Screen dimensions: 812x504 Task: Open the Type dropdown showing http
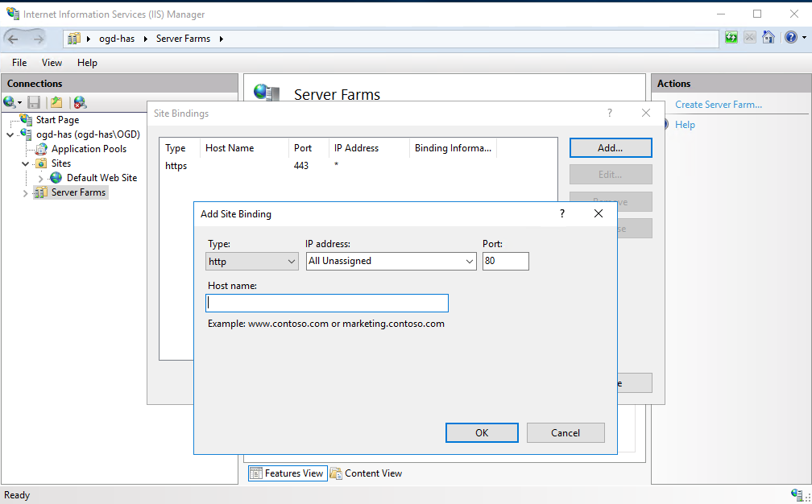[x=252, y=261]
